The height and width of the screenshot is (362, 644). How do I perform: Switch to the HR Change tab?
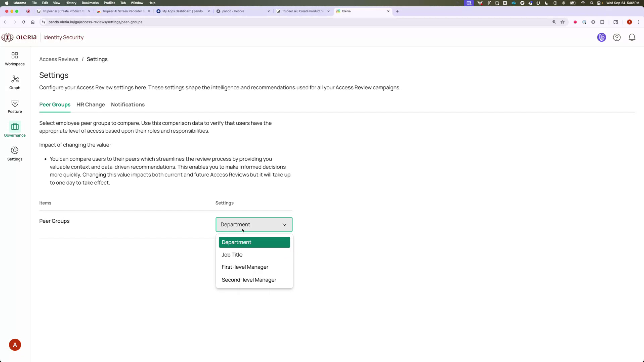(91, 105)
